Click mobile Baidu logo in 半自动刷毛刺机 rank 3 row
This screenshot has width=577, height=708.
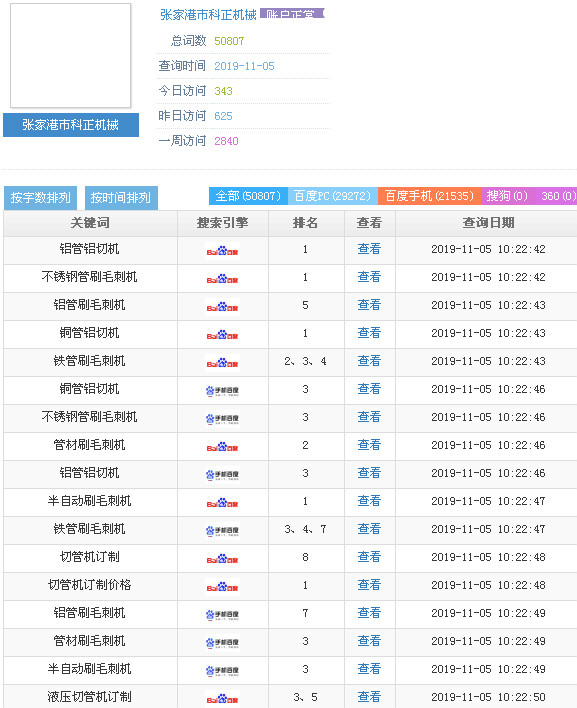pos(222,671)
